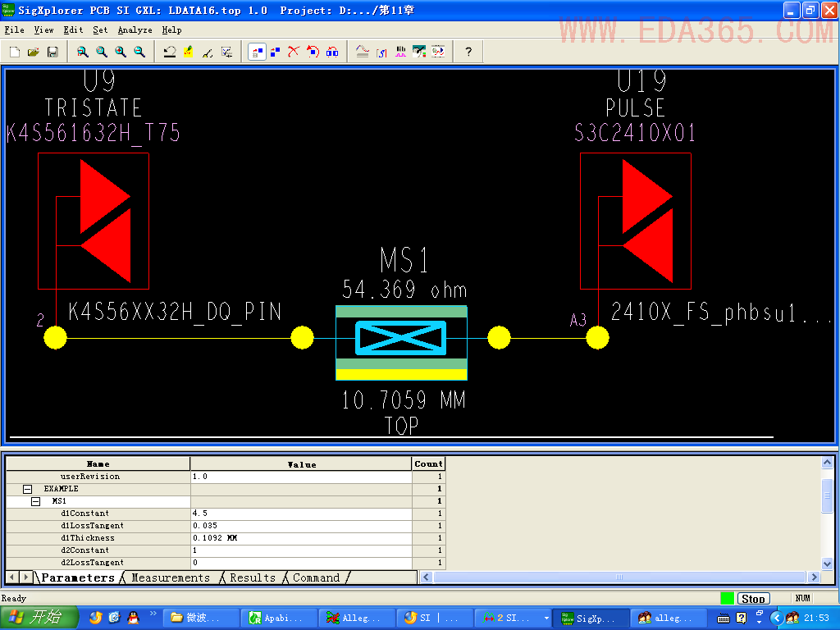Click the parameters panel scroll down arrow
Viewport: 840px width, 630px height.
coord(828,564)
